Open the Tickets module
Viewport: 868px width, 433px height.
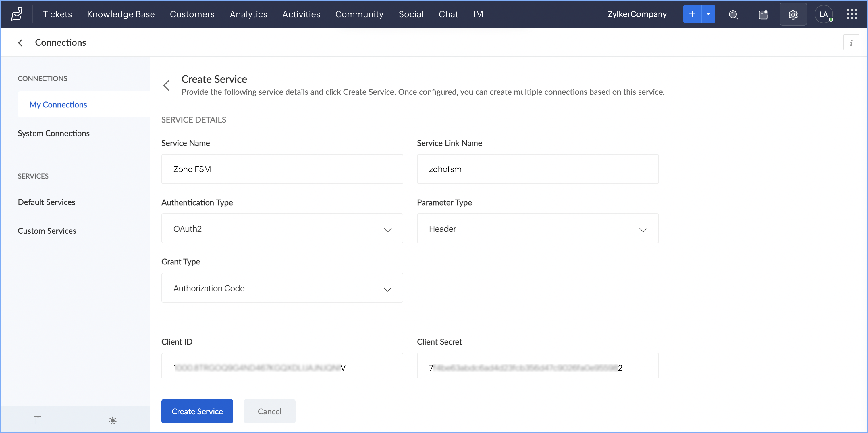[58, 14]
